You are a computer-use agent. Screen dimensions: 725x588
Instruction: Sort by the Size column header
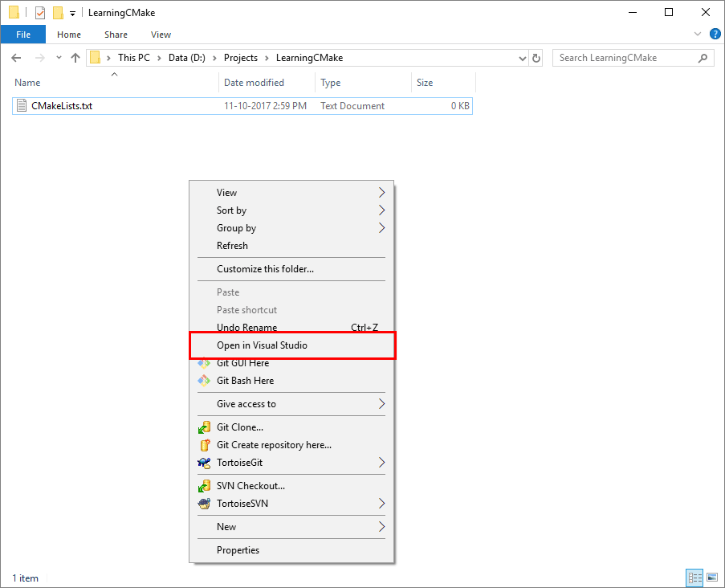(425, 83)
